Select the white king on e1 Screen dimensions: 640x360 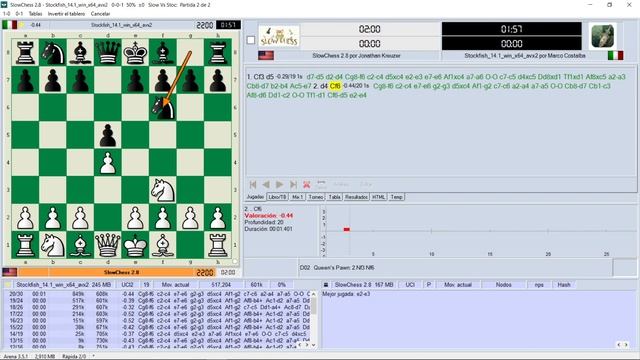pyautogui.click(x=135, y=245)
